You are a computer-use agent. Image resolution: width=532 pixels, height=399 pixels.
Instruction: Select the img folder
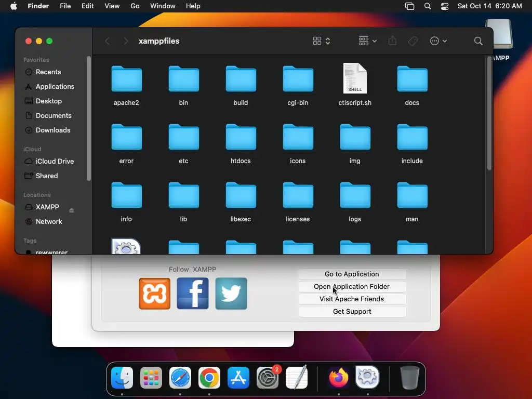pyautogui.click(x=355, y=137)
